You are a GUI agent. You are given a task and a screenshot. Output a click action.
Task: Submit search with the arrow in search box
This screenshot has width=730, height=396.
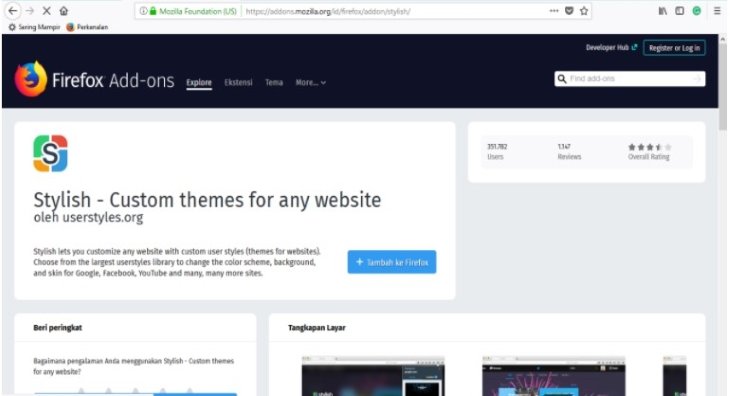(x=697, y=79)
